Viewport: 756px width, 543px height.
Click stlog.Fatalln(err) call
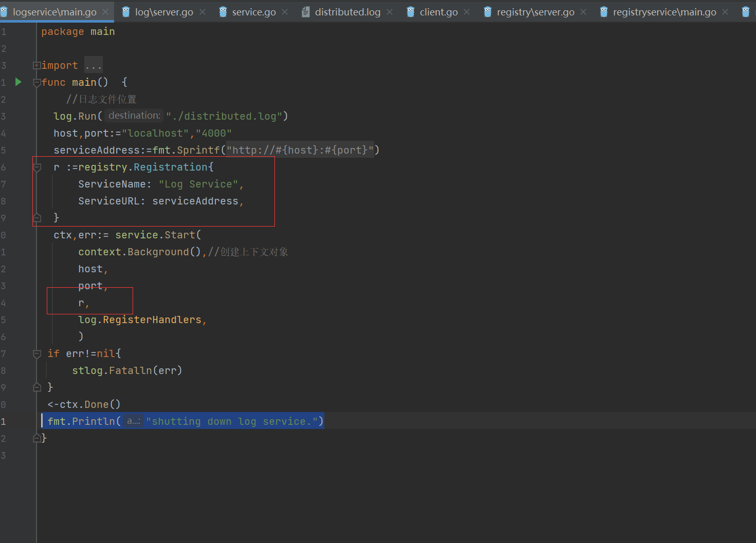[127, 370]
